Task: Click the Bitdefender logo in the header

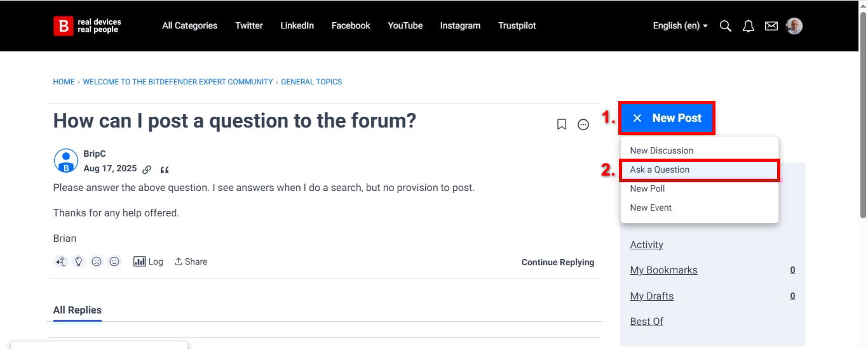Action: pos(87,26)
